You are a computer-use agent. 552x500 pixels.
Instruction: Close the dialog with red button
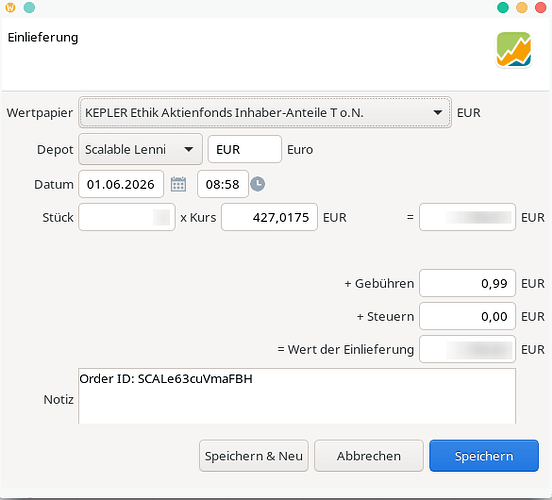pyautogui.click(x=541, y=7)
